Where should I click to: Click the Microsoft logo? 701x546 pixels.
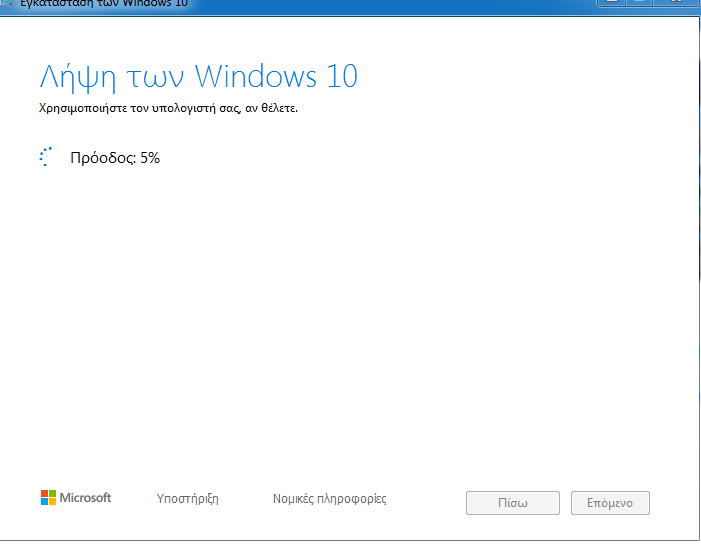76,498
